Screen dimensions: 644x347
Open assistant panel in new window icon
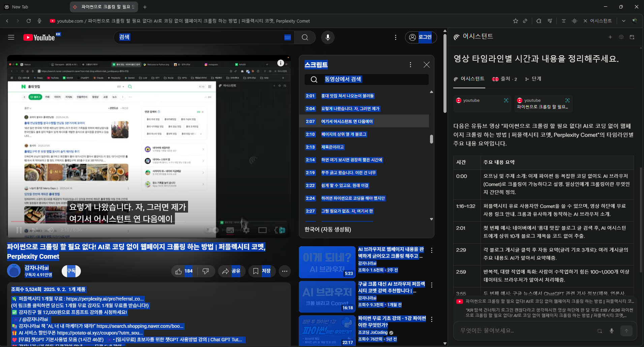pyautogui.click(x=632, y=37)
